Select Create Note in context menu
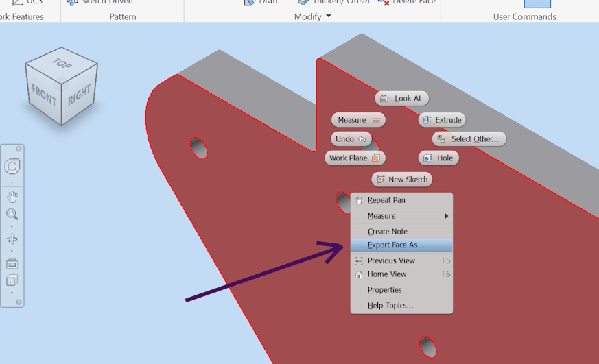599x364 pixels. (x=387, y=232)
